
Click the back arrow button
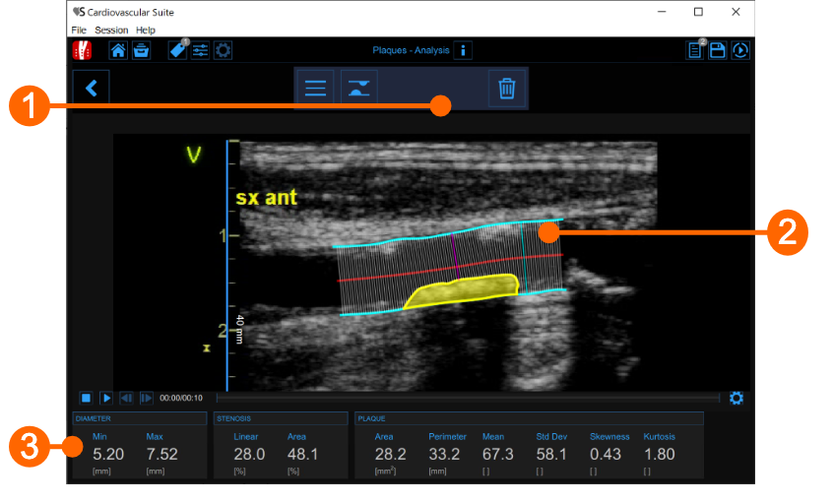pos(92,88)
